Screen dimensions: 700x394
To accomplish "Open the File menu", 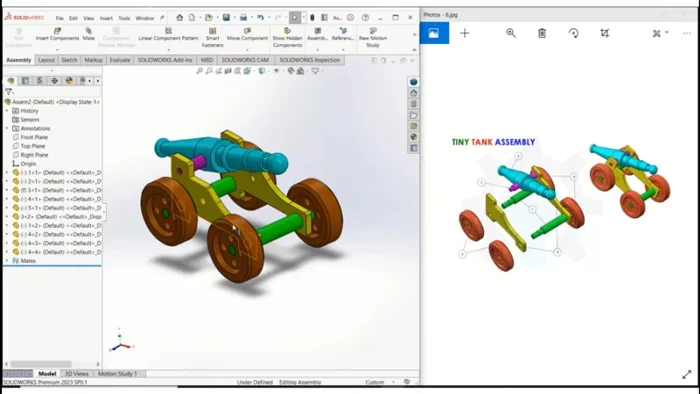I will [59, 18].
